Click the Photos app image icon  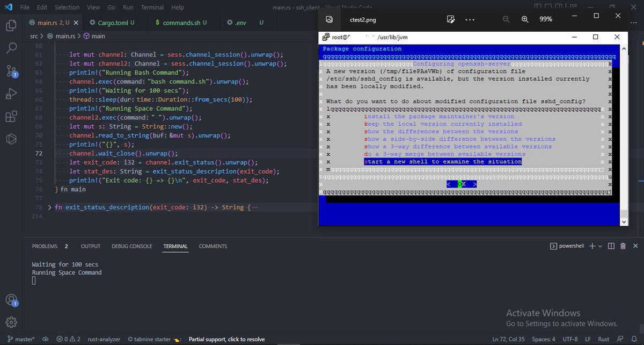click(x=329, y=19)
